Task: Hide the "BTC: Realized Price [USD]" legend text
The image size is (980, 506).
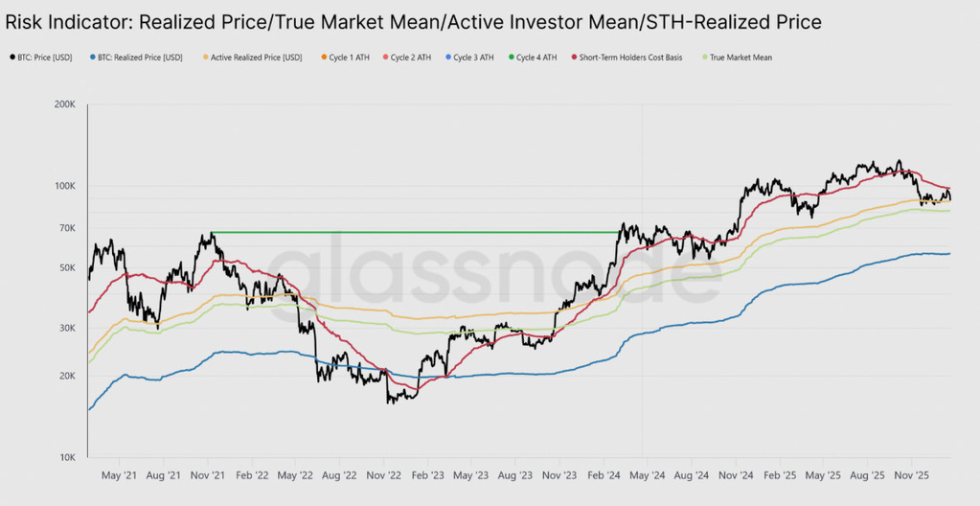Action: click(x=142, y=57)
